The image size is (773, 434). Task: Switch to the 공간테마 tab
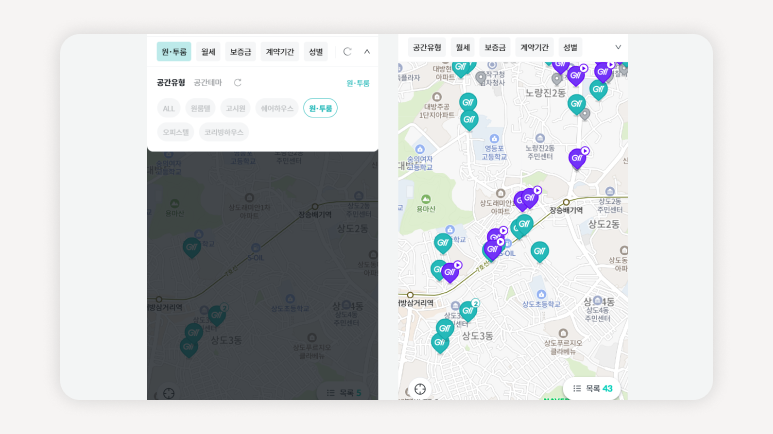208,82
